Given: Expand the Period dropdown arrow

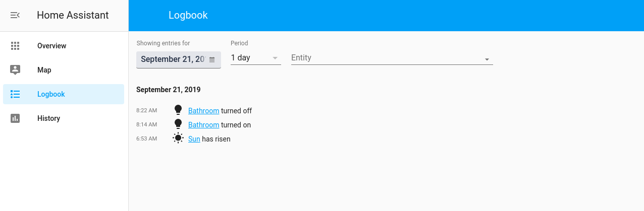Looking at the screenshot, I should click(275, 58).
